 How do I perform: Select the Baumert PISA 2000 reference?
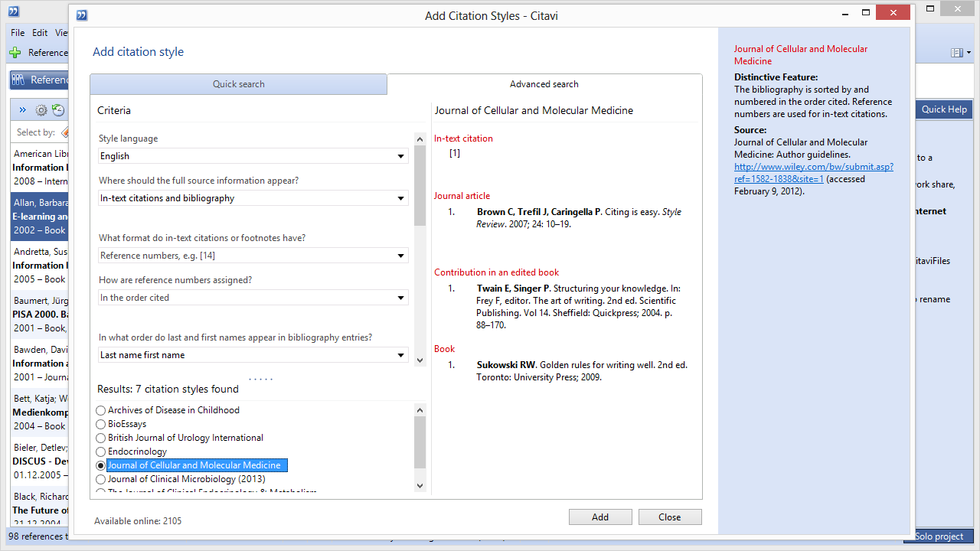(40, 315)
